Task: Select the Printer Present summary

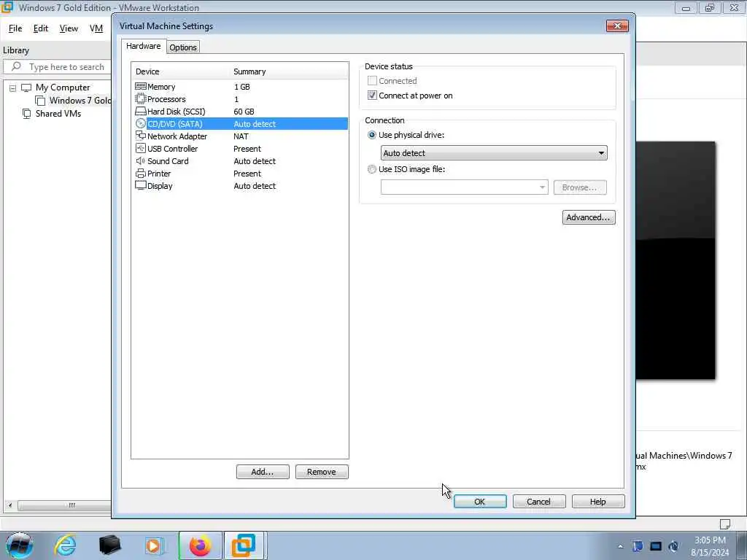Action: pyautogui.click(x=247, y=174)
